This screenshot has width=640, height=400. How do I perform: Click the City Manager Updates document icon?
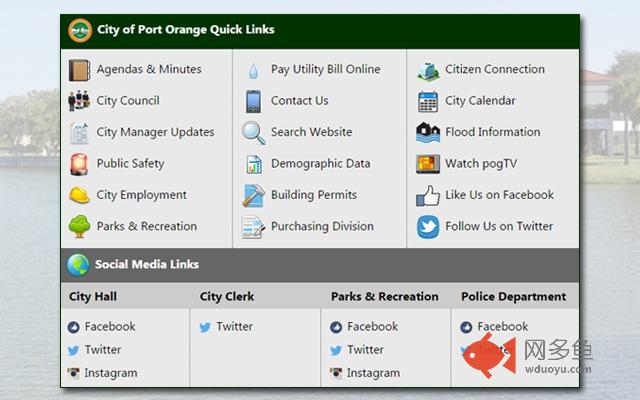pos(79,133)
